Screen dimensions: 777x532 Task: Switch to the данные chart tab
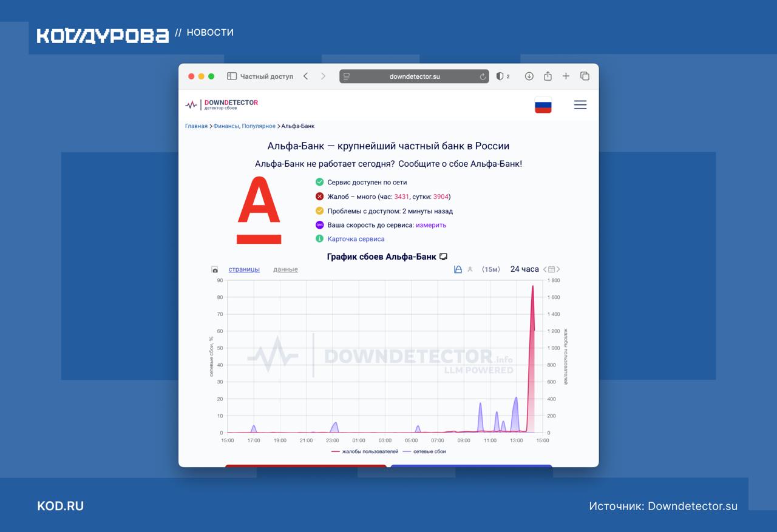click(285, 269)
